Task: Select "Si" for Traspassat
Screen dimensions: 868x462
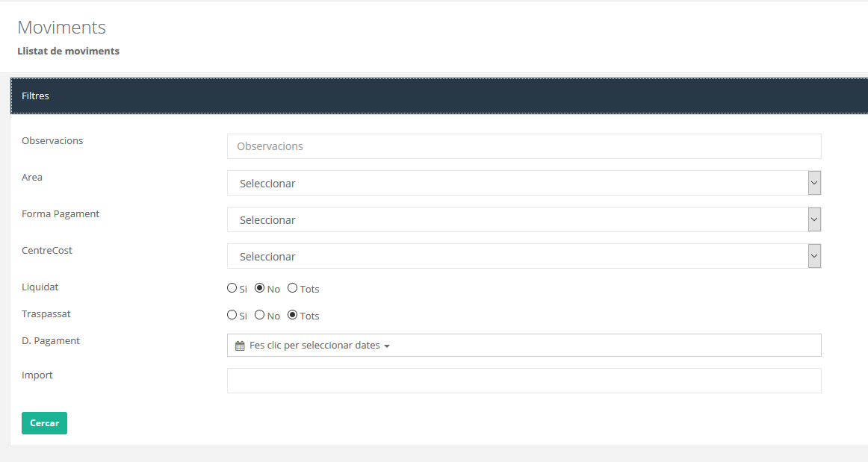Action: pyautogui.click(x=232, y=315)
